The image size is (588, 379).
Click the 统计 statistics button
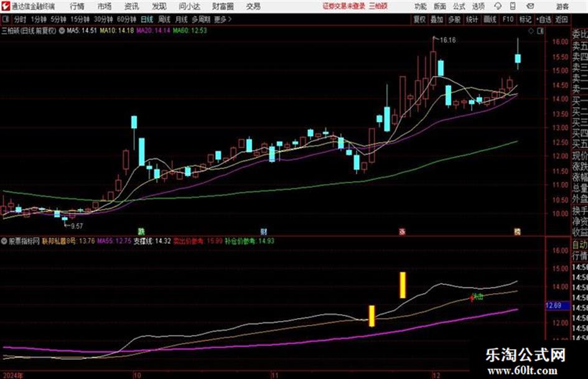[472, 19]
